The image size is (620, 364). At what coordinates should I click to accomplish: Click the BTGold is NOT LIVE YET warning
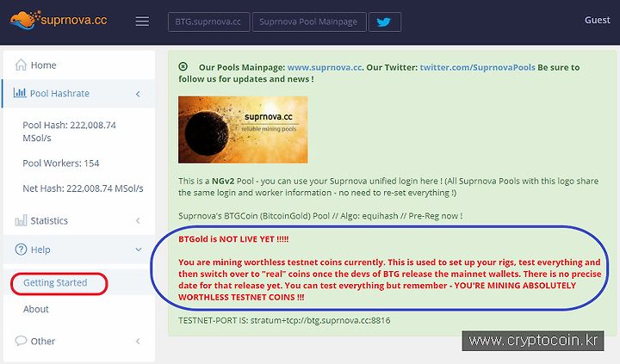pyautogui.click(x=233, y=239)
